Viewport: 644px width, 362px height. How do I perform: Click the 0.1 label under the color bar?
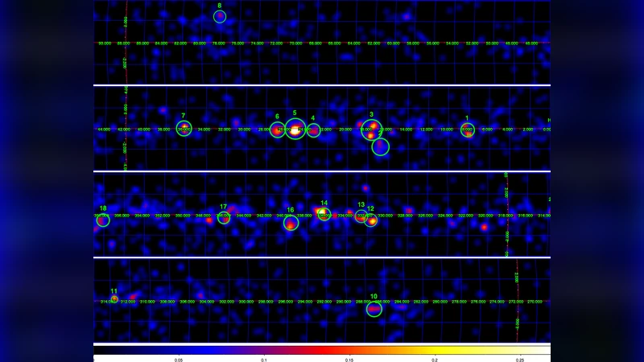pyautogui.click(x=264, y=360)
